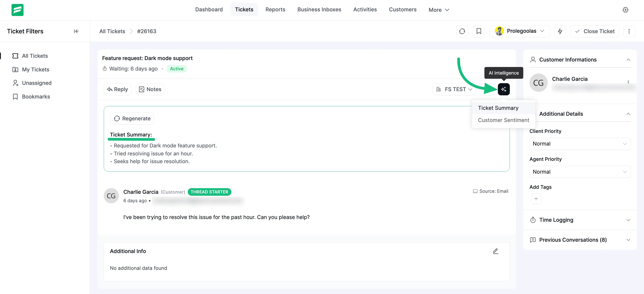644x294 pixels.
Task: Click the plus button under Add Tags
Action: 536,199
